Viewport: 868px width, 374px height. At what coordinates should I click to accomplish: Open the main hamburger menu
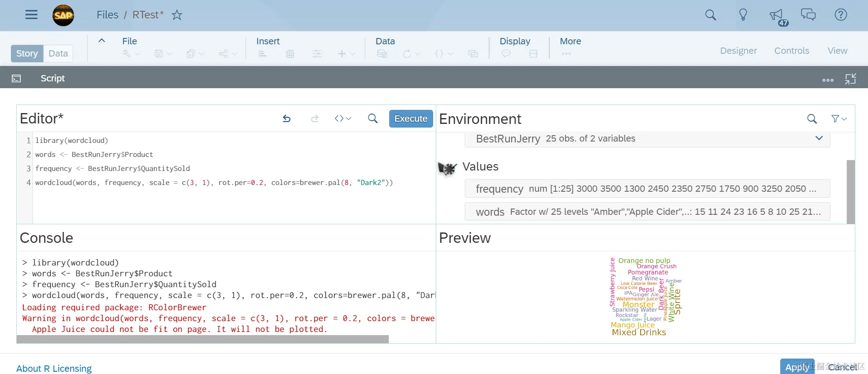click(31, 15)
